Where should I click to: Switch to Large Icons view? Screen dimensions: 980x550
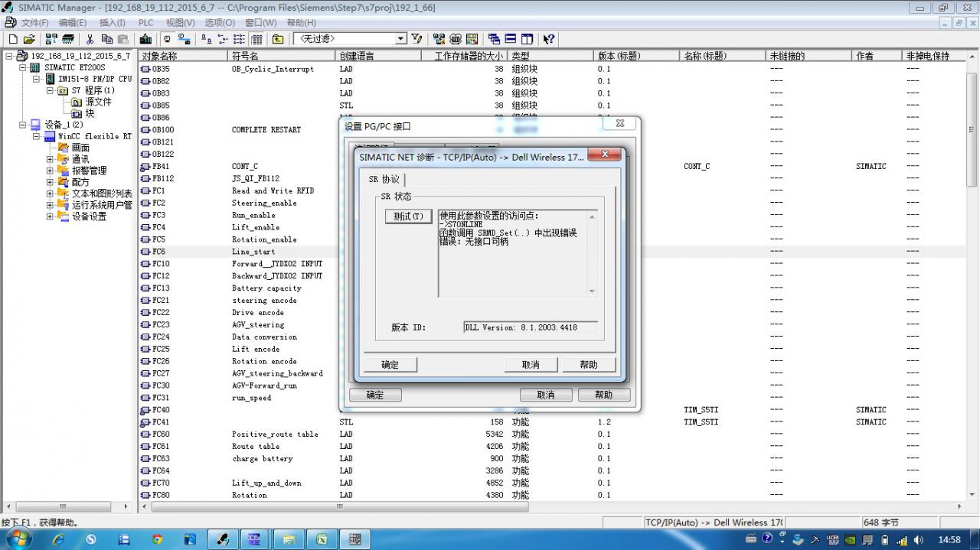click(207, 39)
